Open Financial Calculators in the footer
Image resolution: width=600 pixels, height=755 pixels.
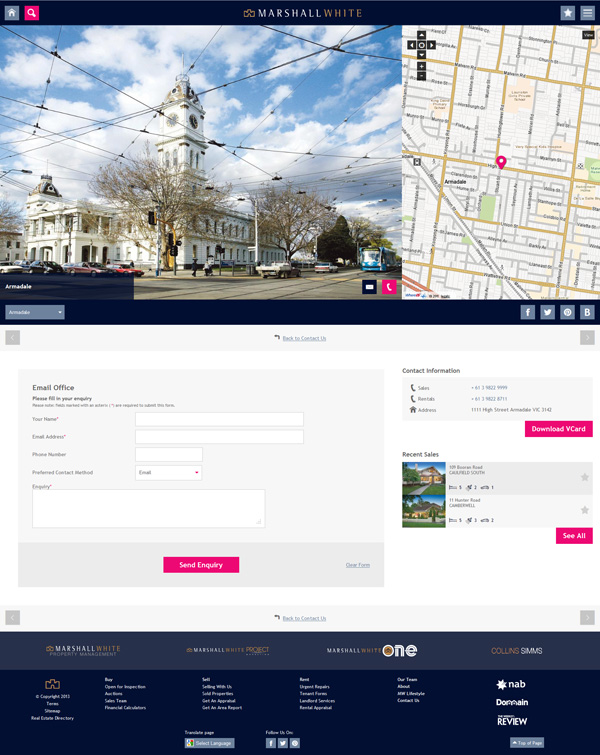click(x=125, y=707)
